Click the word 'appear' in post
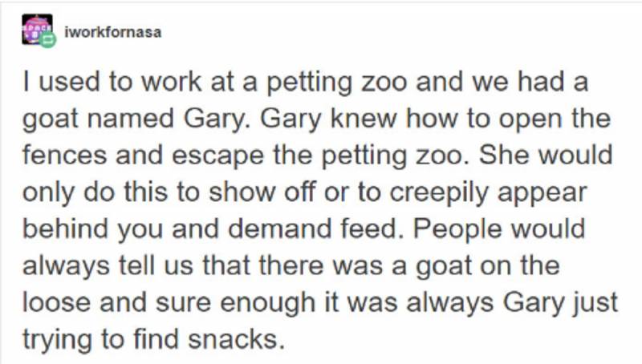642x364 pixels. [x=542, y=194]
